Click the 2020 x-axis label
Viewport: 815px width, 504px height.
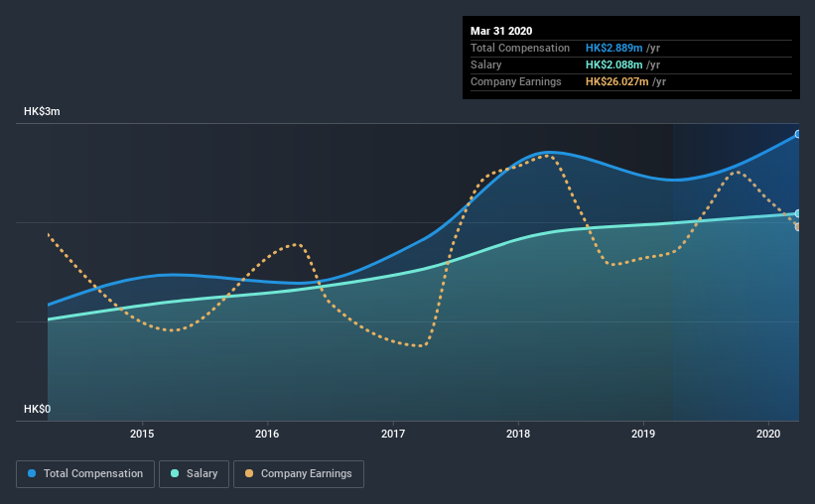coord(768,434)
